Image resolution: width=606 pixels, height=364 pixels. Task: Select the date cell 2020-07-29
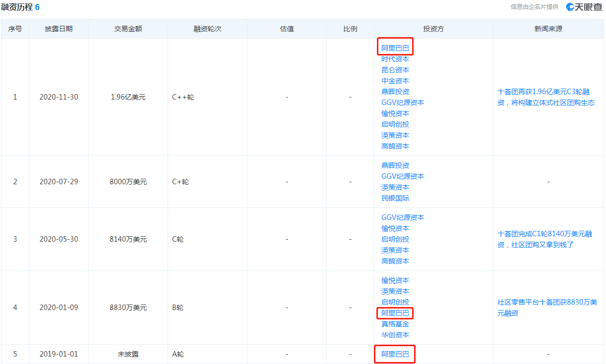pos(59,182)
